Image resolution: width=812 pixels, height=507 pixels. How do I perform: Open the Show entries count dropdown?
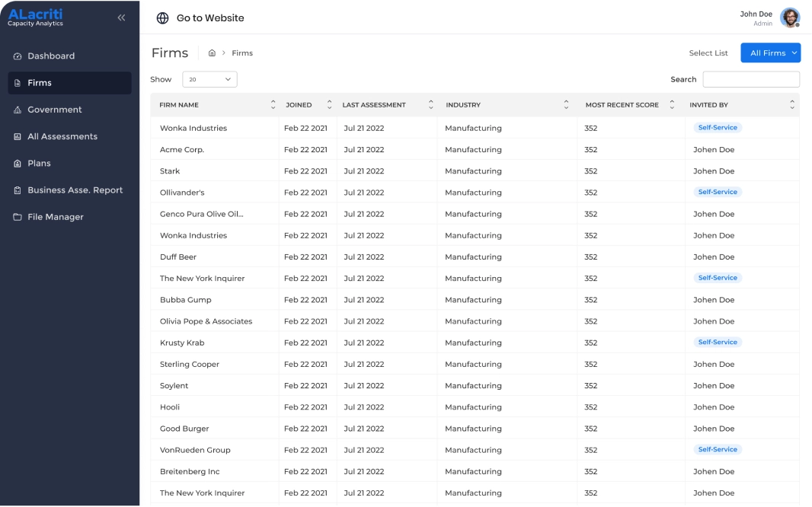(x=209, y=79)
